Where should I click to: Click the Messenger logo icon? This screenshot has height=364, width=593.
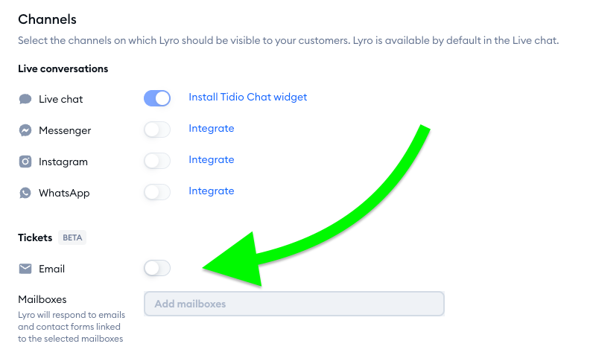coord(25,130)
